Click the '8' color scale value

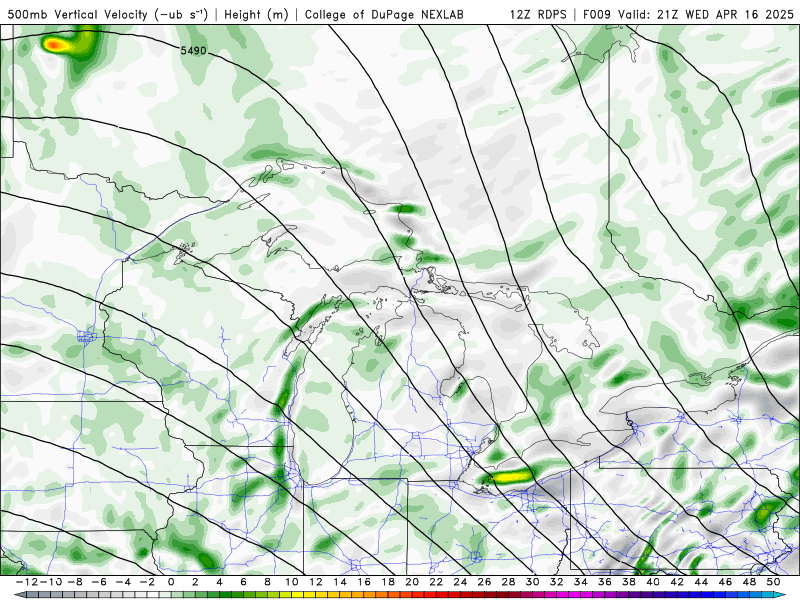267,582
